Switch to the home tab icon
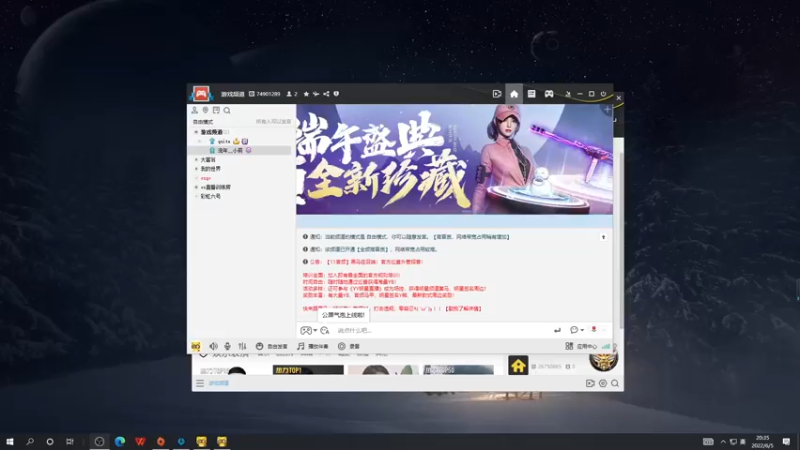Image resolution: width=800 pixels, height=450 pixels. click(514, 94)
